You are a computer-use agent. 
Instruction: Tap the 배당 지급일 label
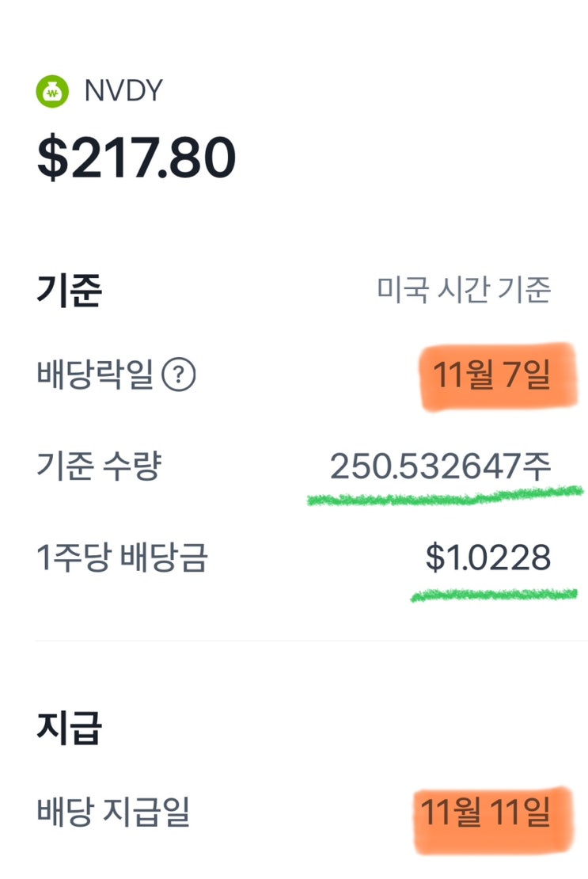click(113, 812)
